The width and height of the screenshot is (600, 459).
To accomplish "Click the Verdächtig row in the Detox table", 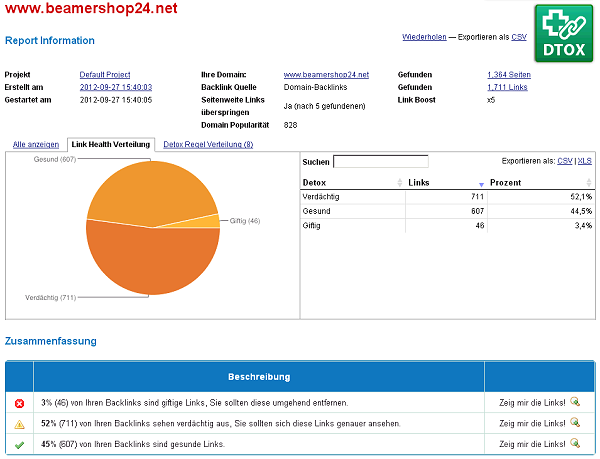I will [x=447, y=197].
